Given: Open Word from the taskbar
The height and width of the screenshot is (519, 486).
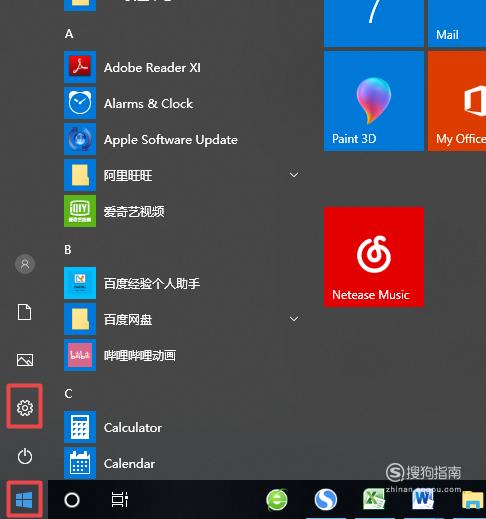Looking at the screenshot, I should (423, 500).
